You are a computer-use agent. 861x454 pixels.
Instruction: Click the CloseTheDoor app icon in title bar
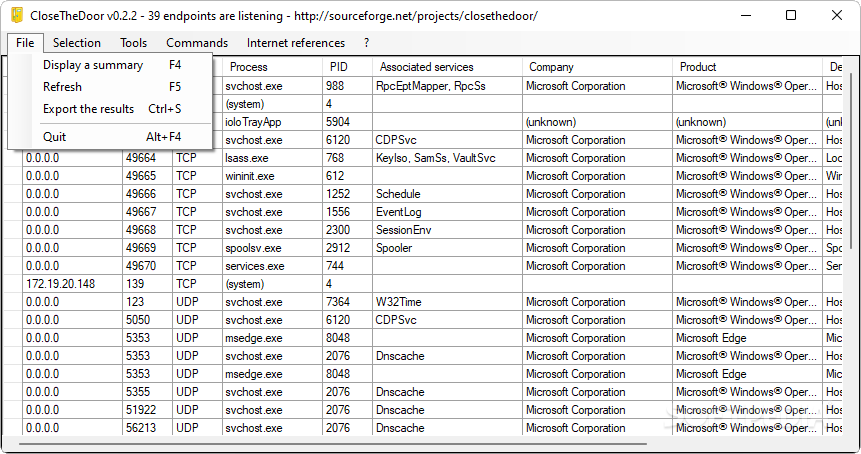coord(17,15)
